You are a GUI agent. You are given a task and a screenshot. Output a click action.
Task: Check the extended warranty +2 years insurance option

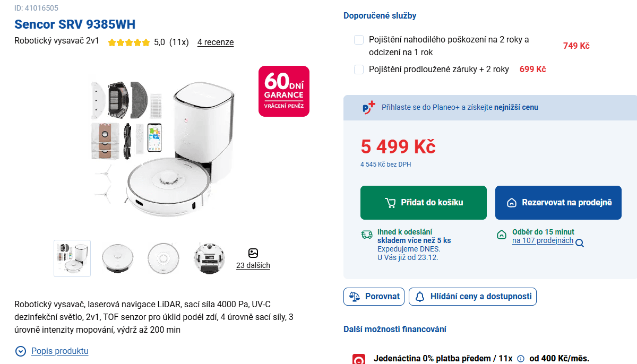[x=359, y=69]
